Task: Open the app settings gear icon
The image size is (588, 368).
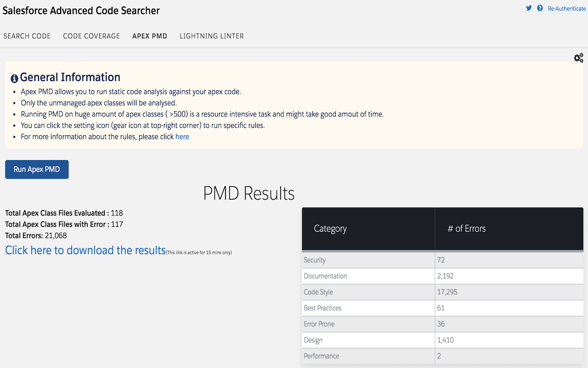Action: pyautogui.click(x=578, y=57)
